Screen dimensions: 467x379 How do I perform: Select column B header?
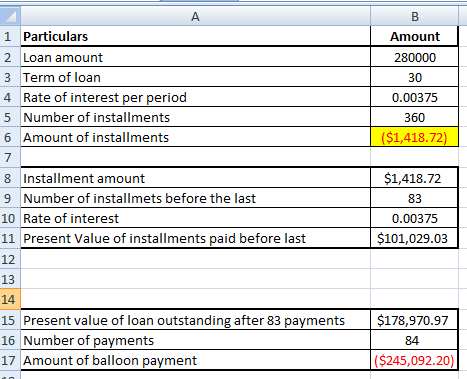coord(414,16)
